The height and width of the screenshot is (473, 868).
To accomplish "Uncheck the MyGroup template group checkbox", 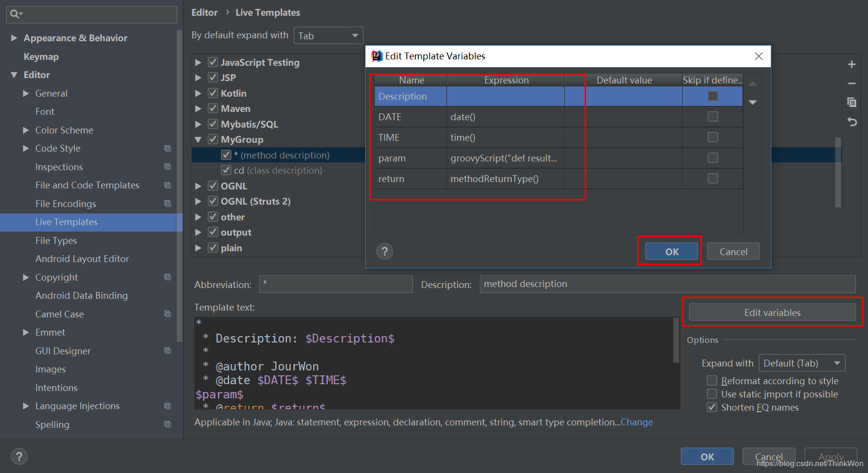I will pyautogui.click(x=213, y=139).
